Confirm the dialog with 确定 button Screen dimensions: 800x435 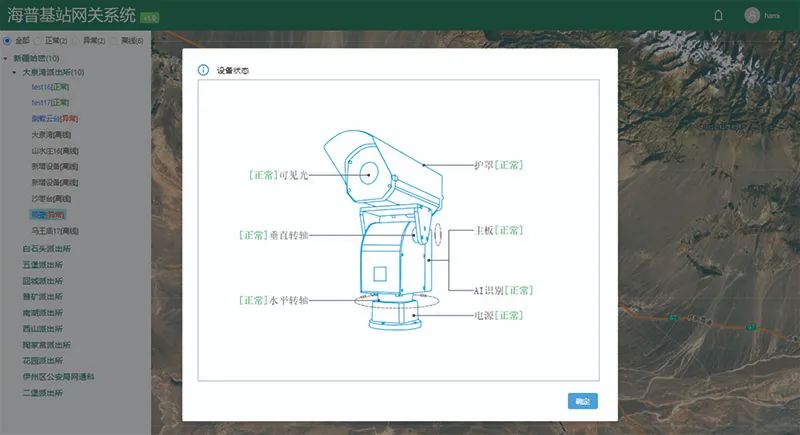point(583,401)
